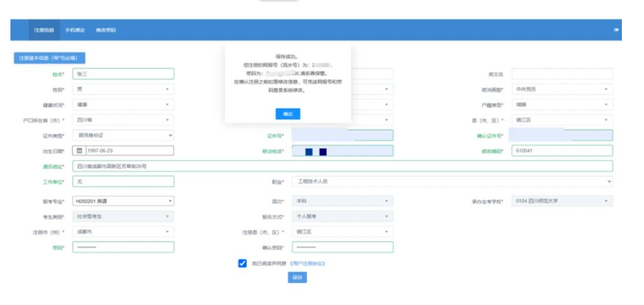Expand the 政治面貌 dropdown showing 中共党员

[562, 89]
